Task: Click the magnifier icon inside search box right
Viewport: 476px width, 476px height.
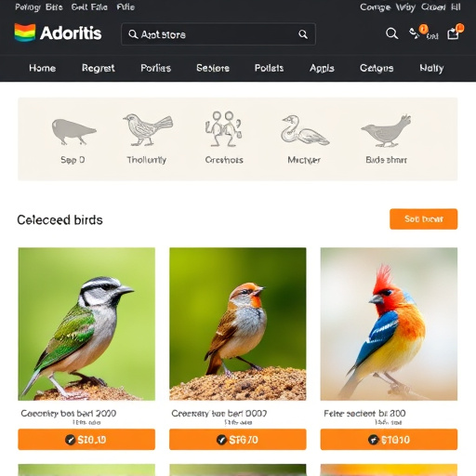Action: pyautogui.click(x=303, y=34)
